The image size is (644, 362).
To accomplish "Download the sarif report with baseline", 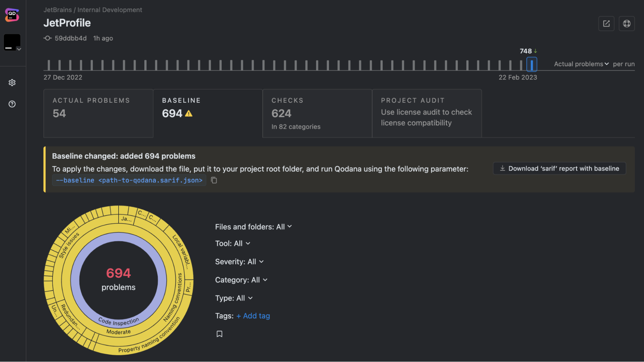I will pos(559,168).
